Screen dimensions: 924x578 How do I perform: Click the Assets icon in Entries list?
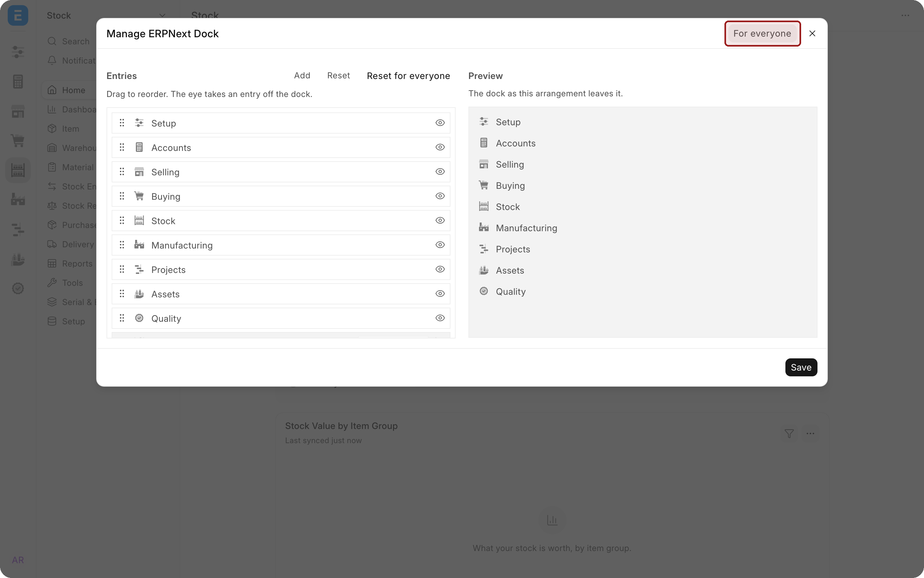click(139, 293)
